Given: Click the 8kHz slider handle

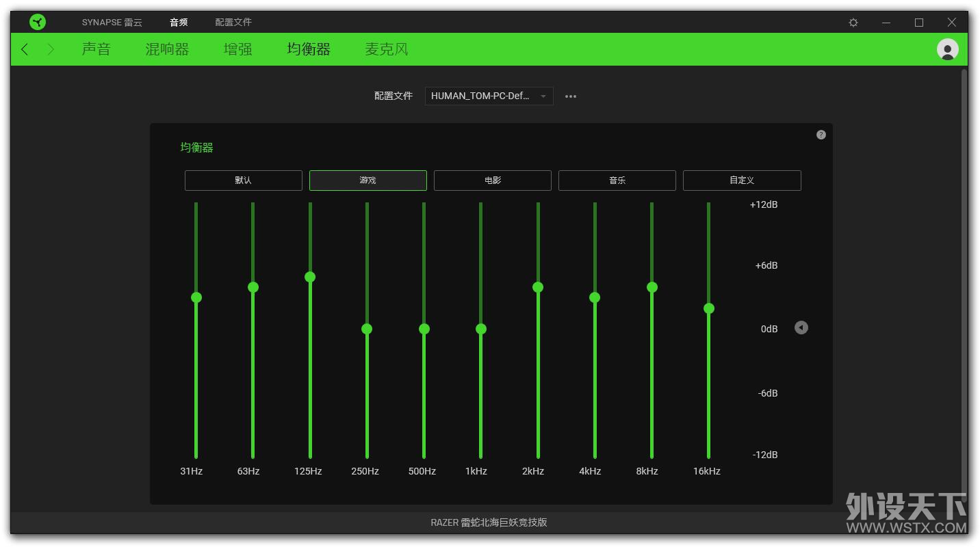Looking at the screenshot, I should 652,287.
